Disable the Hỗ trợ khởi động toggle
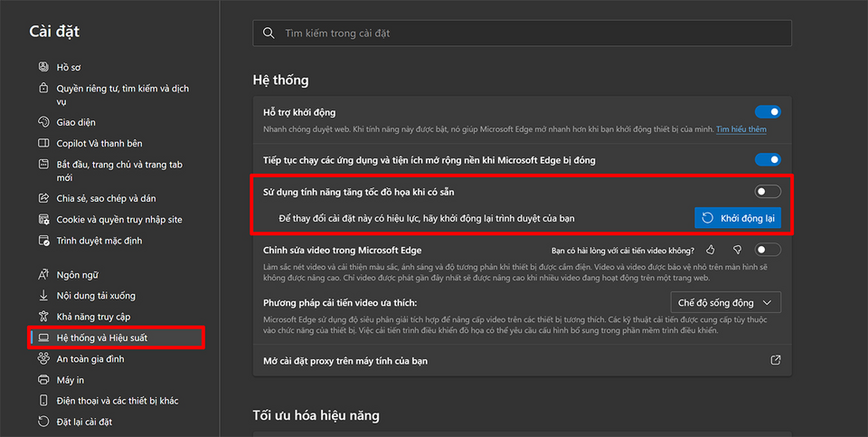The height and width of the screenshot is (437, 868). [768, 112]
